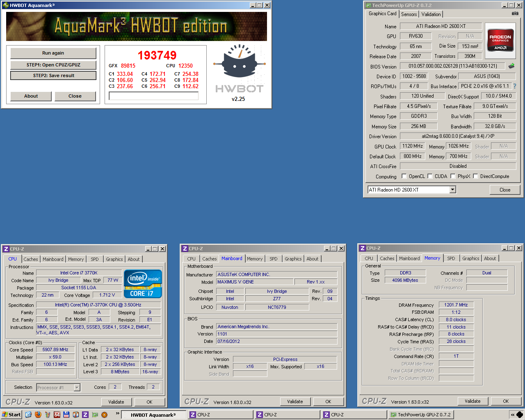Open Caches tab in the CPU-Z processor window
The height and width of the screenshot is (420, 525).
click(31, 259)
